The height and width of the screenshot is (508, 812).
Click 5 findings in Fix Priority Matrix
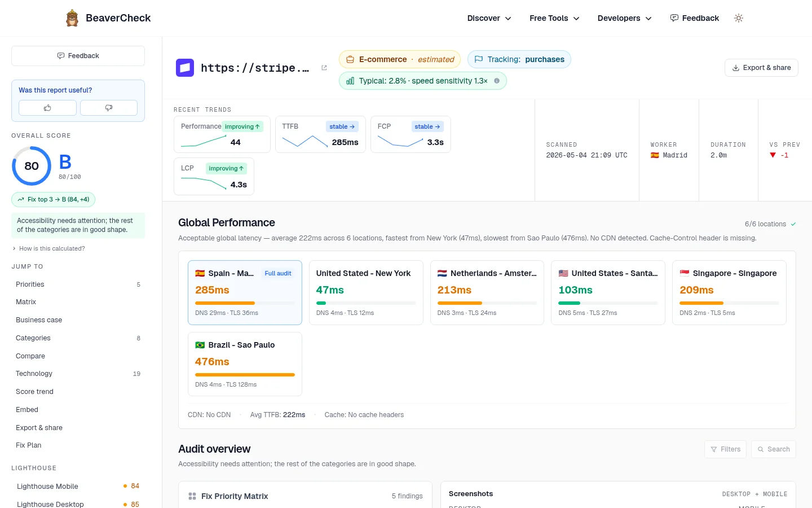coord(407,496)
